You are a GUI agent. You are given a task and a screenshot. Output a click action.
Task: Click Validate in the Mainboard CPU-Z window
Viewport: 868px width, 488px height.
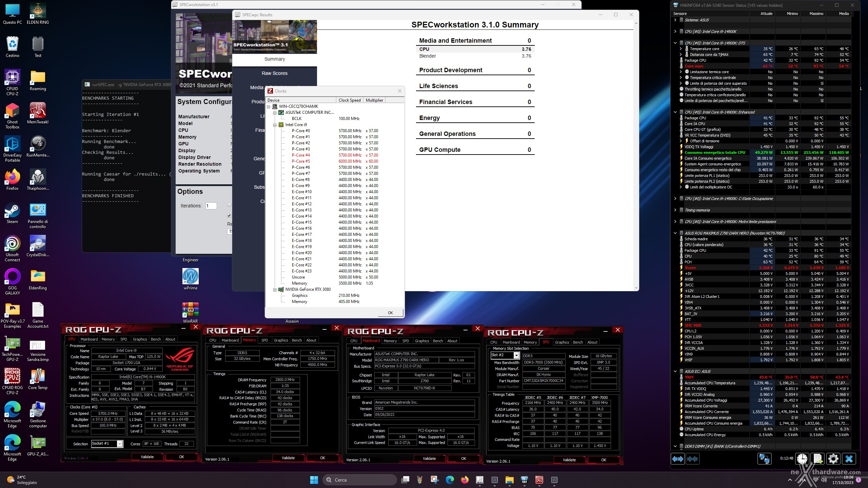[429, 459]
